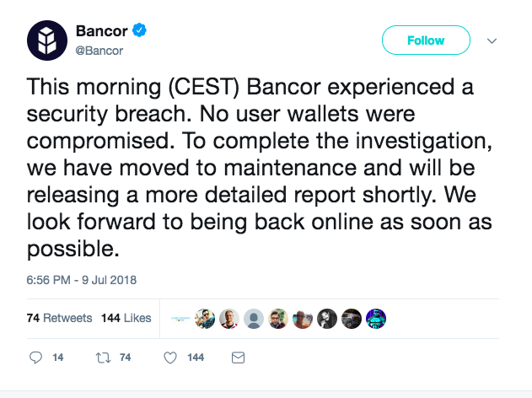Click the direct message envelope icon

239,358
